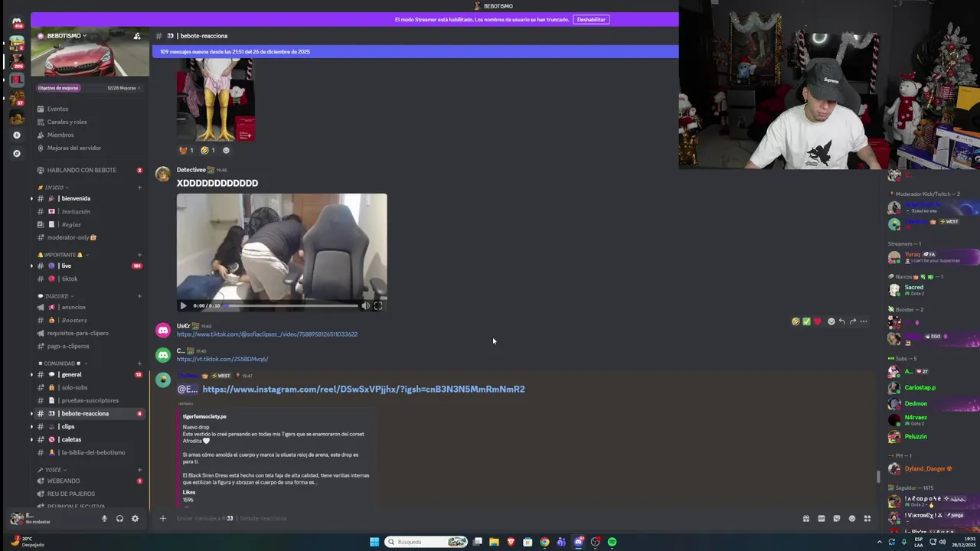Open the clips channel

coord(90,426)
